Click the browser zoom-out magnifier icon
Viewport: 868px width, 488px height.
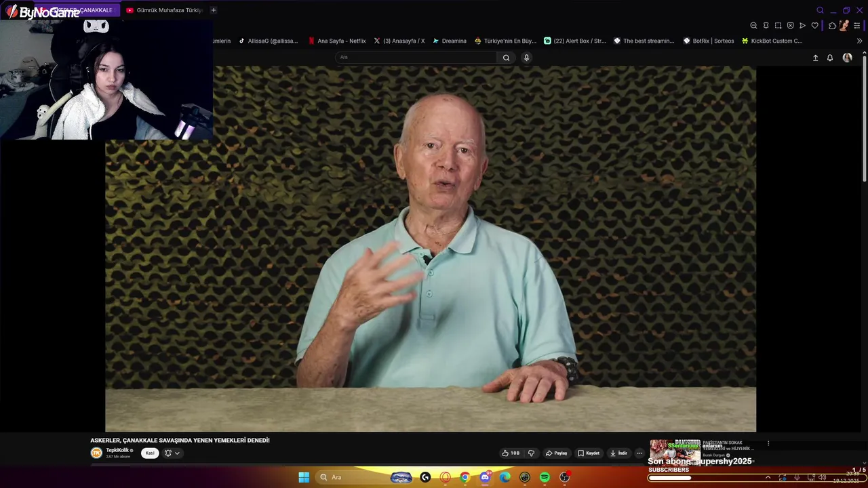pos(753,26)
